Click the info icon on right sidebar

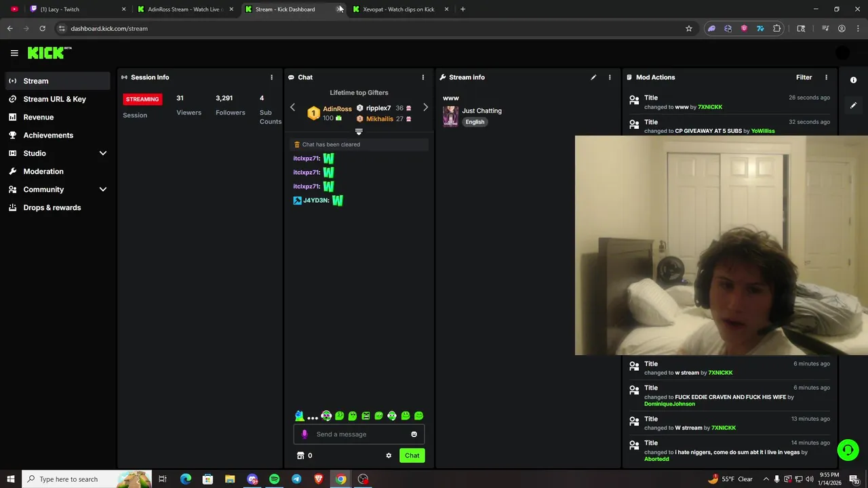pos(853,80)
